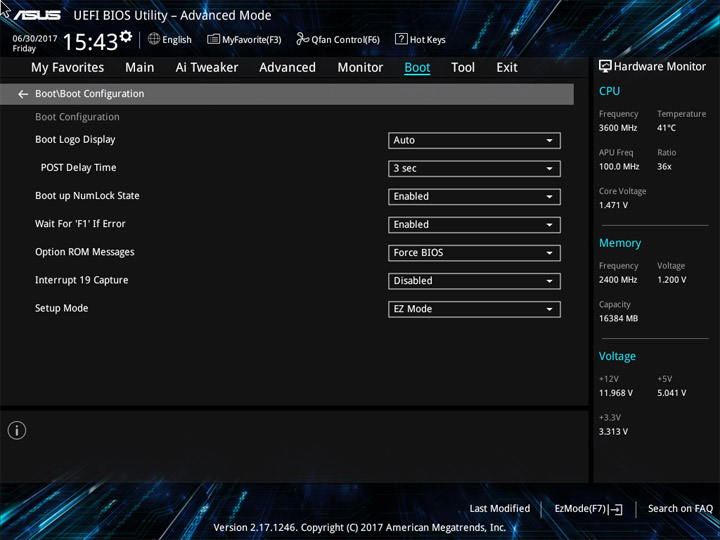Click the +5V reading 5.041 V
720x540 pixels.
[672, 393]
